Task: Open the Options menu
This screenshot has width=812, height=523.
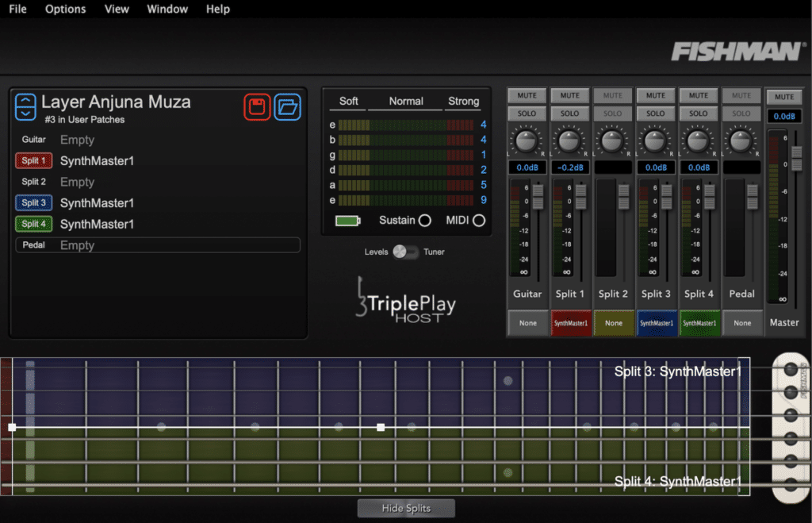Action: [65, 9]
